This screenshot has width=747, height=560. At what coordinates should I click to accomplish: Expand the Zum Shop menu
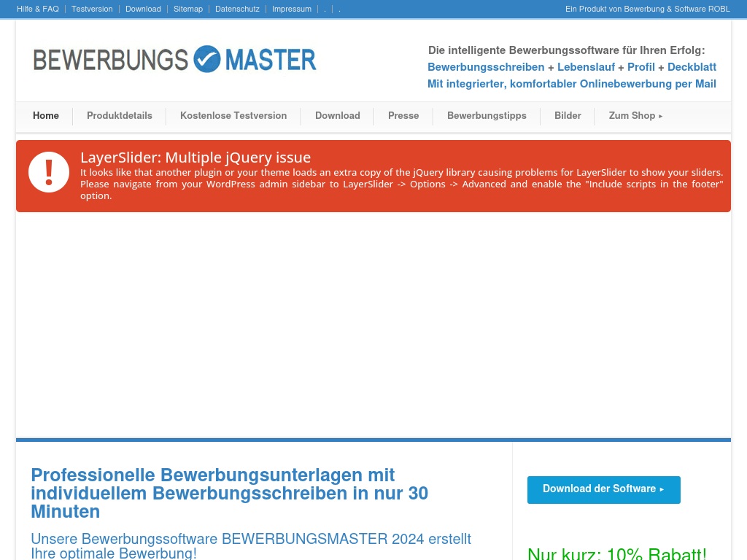[x=635, y=116]
